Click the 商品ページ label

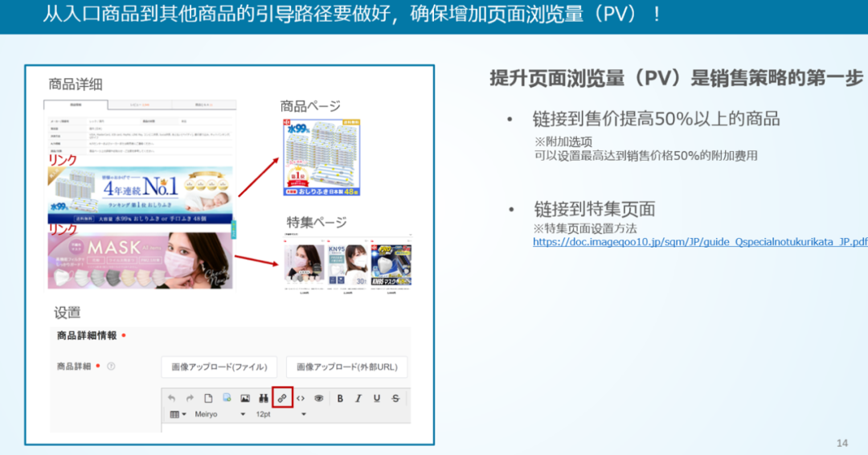click(x=310, y=106)
